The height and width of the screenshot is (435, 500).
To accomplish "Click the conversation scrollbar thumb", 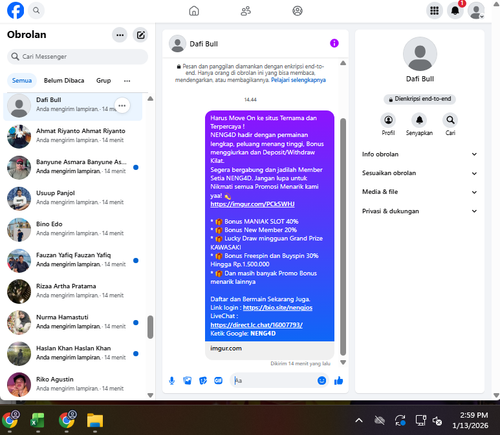I will tap(343, 237).
